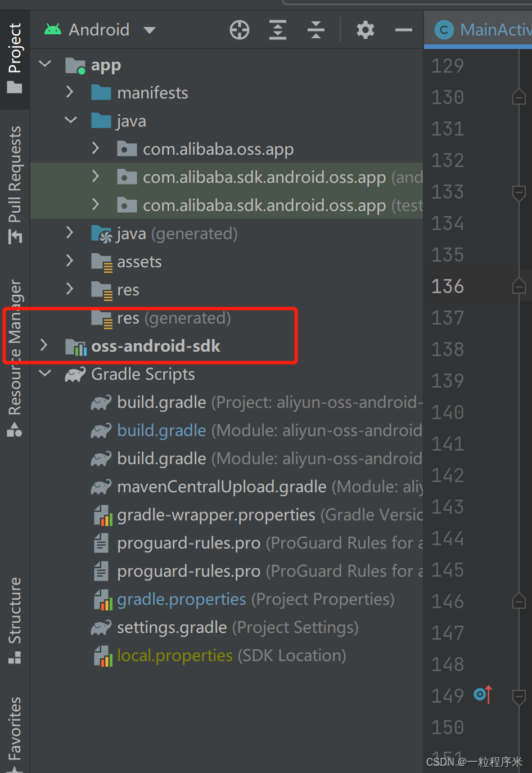Viewport: 532px width, 773px height.
Task: Select mavenCentralUpload.gradle file
Action: tap(227, 487)
